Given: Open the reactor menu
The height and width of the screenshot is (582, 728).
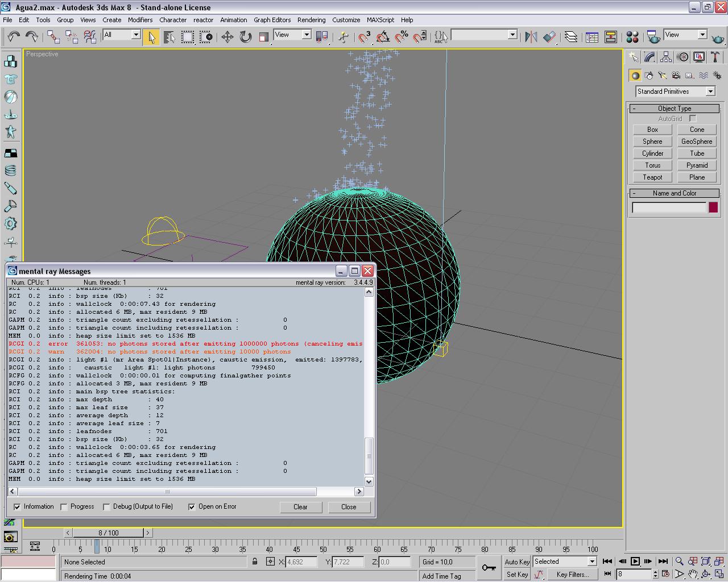Looking at the screenshot, I should click(203, 20).
